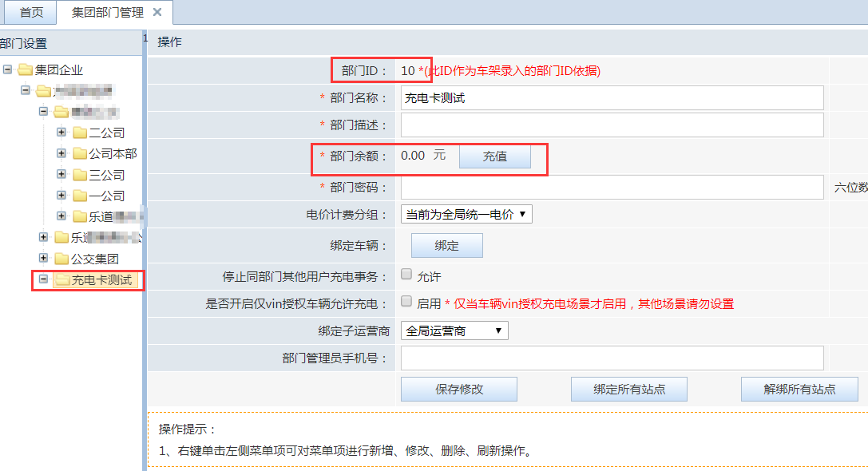Image resolution: width=868 pixels, height=471 pixels.
Task: Click the 二公司 folder icon
Action: coord(81,133)
